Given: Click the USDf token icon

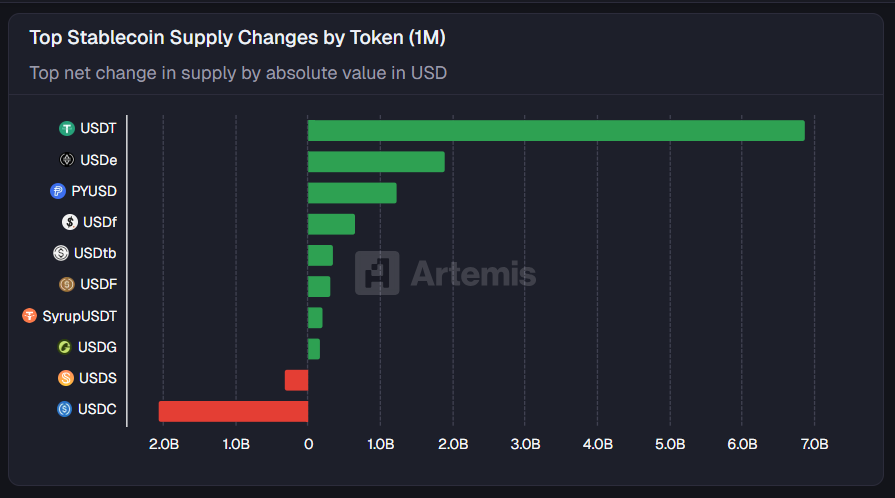Looking at the screenshot, I should tap(69, 222).
